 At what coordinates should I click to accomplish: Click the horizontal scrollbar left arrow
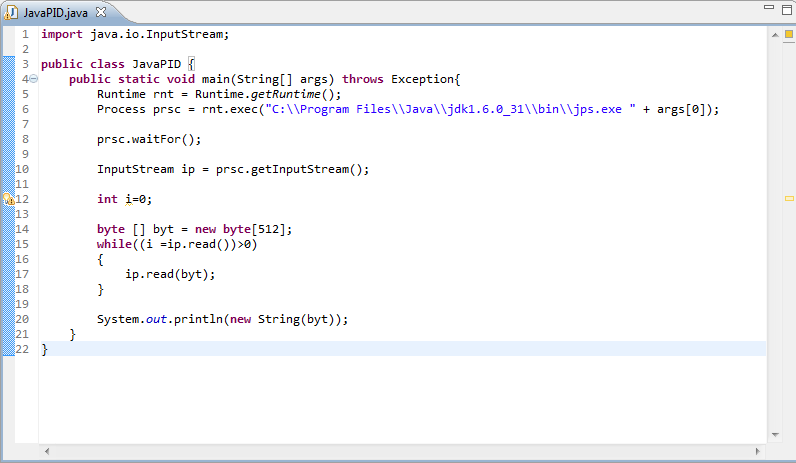47,451
